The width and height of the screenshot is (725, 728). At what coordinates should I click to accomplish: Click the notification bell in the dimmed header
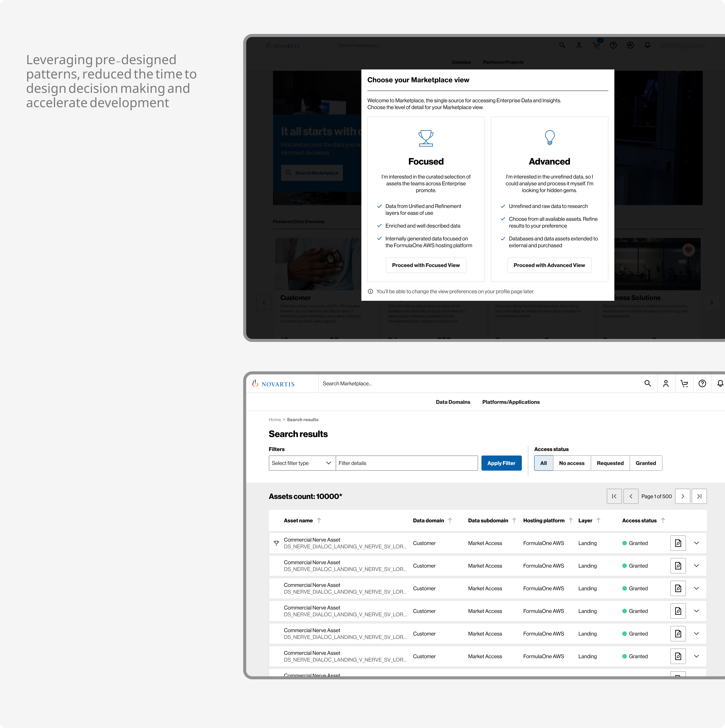point(647,45)
